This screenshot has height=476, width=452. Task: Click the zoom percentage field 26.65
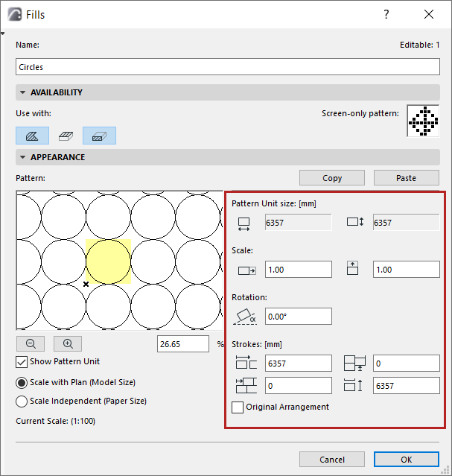tap(183, 344)
